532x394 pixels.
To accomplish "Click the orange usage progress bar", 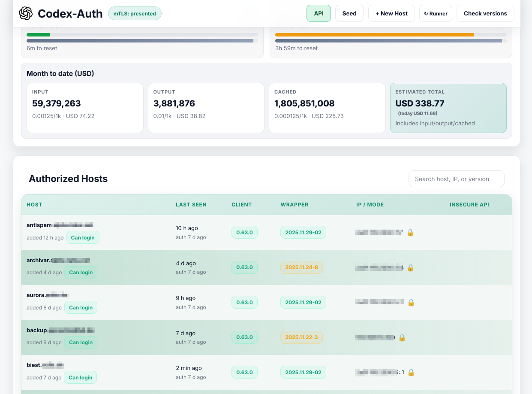I will pyautogui.click(x=374, y=34).
